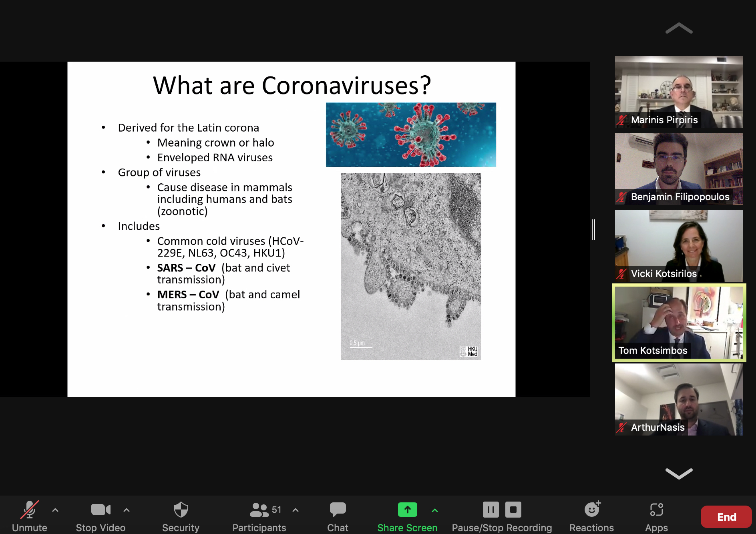This screenshot has height=534, width=756.
Task: Open the Reactions menu
Action: [592, 510]
